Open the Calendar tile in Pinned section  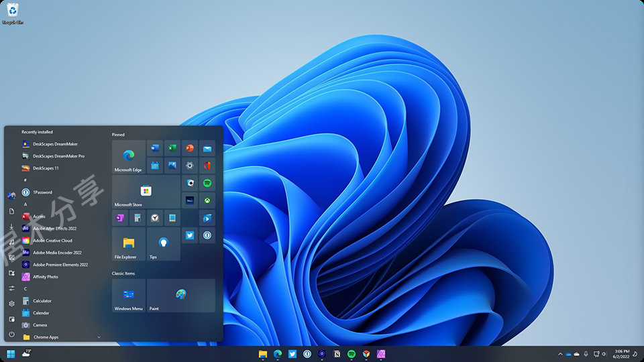(155, 166)
